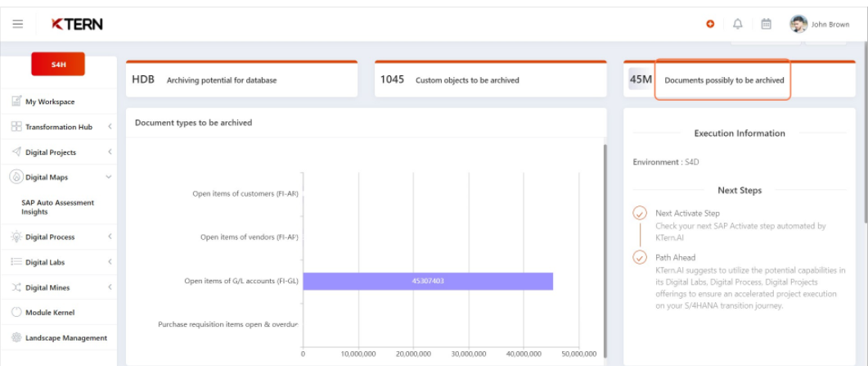Screen dimensions: 868x366
Task: Open the notifications bell icon
Action: [737, 24]
